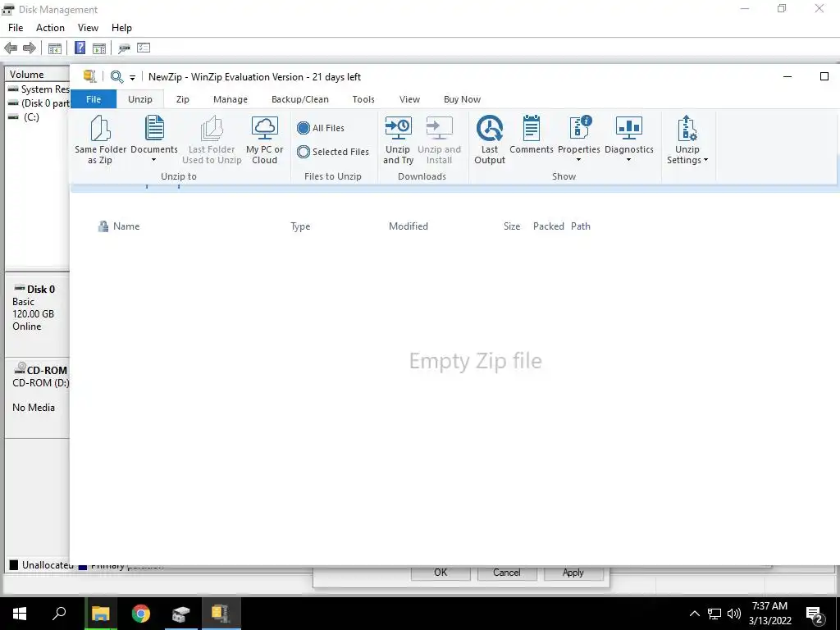Open File Explorer from taskbar
The width and height of the screenshot is (840, 630).
click(x=100, y=614)
